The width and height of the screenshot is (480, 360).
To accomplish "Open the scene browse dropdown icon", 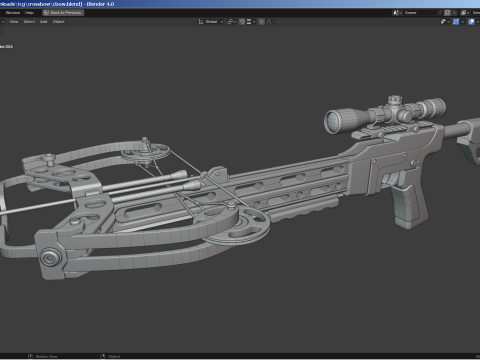I will click(x=397, y=13).
